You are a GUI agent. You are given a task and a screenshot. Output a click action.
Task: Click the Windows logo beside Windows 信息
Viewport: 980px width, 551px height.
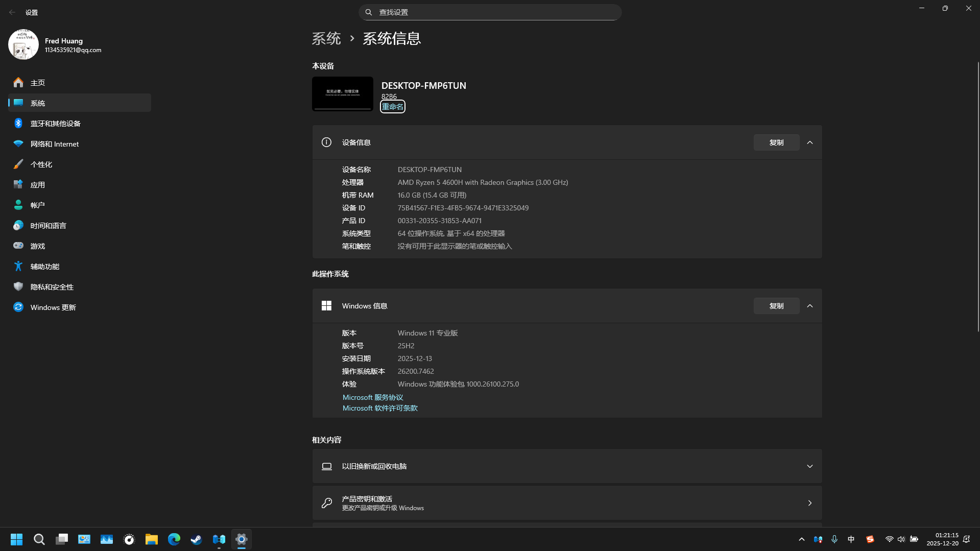[326, 306]
